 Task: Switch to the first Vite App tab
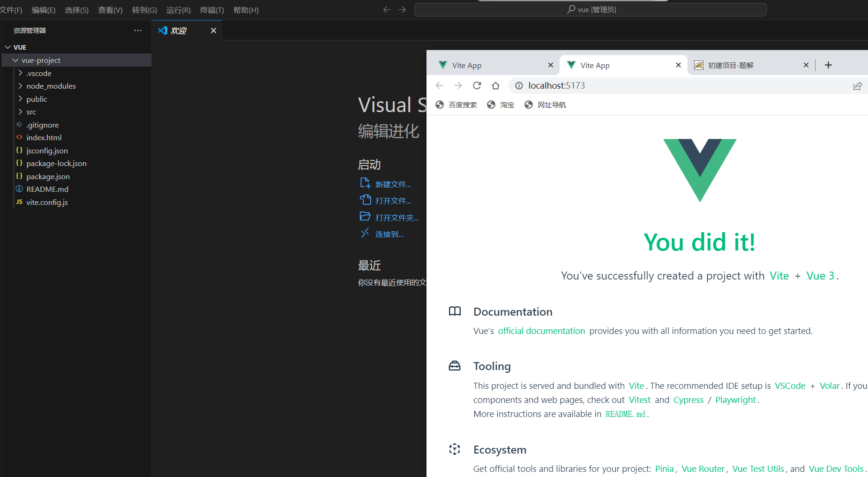pos(494,65)
